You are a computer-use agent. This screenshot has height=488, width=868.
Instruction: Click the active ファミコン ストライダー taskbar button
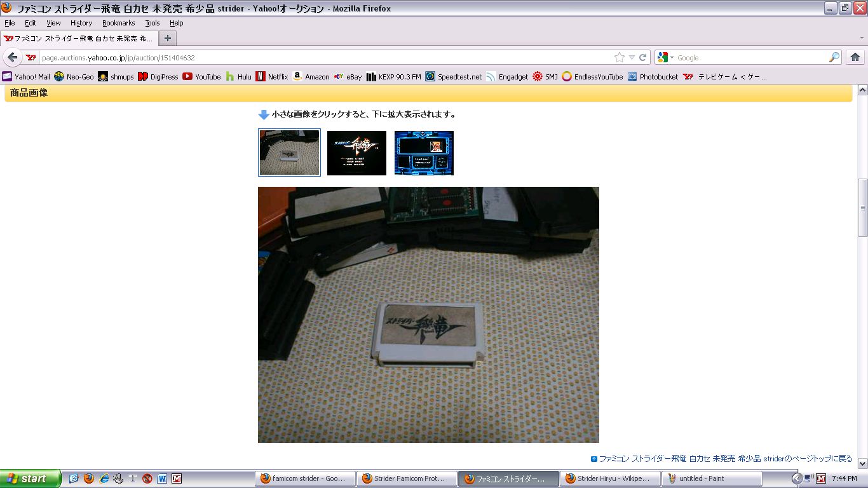tap(508, 478)
